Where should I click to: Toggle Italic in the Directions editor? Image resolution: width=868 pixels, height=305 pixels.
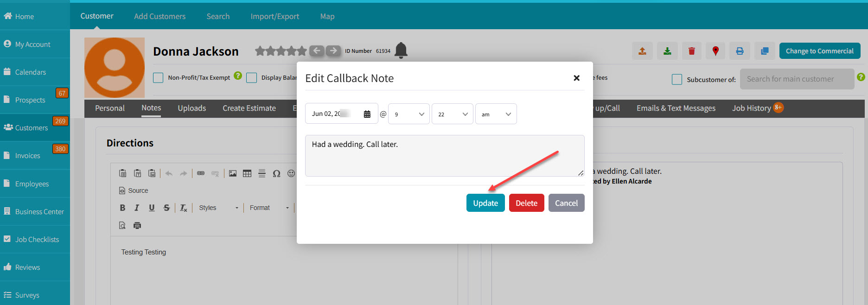(x=137, y=208)
